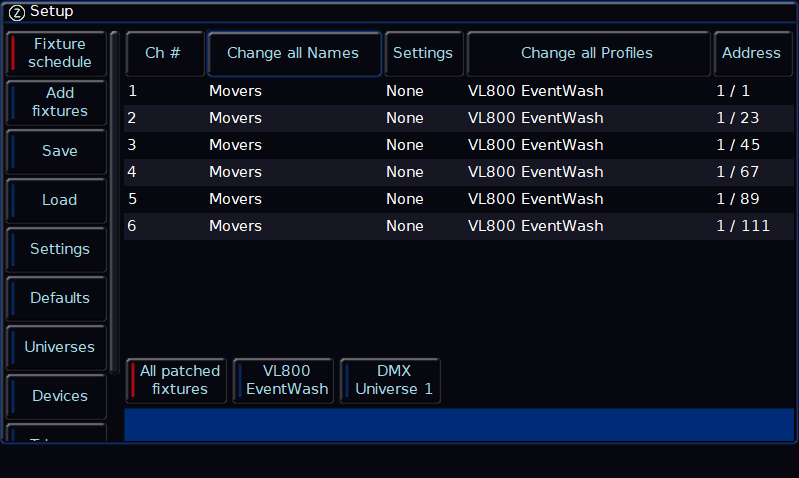
Task: Click the sidebar vertical scrollbar
Action: pyautogui.click(x=115, y=203)
